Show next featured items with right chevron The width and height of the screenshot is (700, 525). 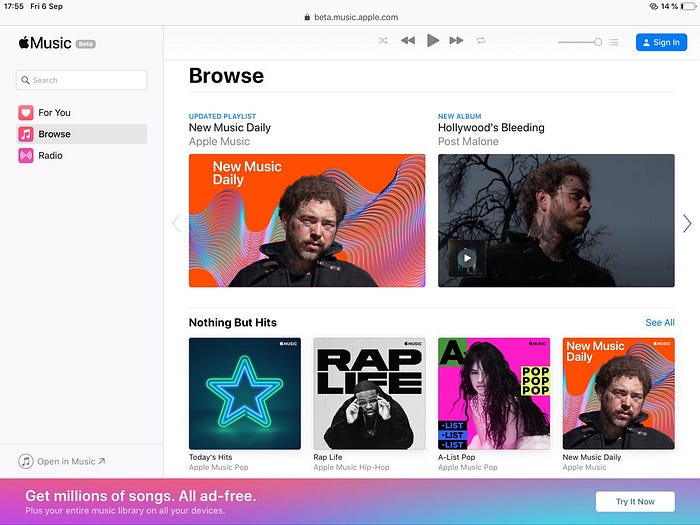click(x=687, y=223)
